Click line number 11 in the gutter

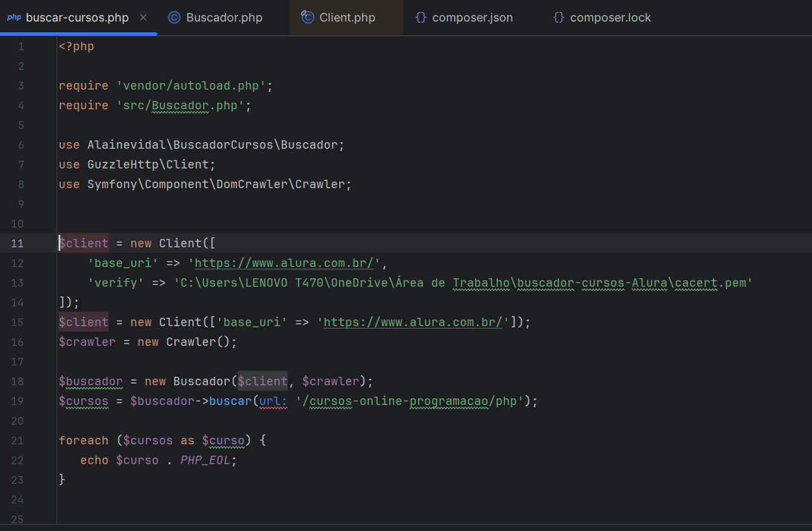point(17,243)
